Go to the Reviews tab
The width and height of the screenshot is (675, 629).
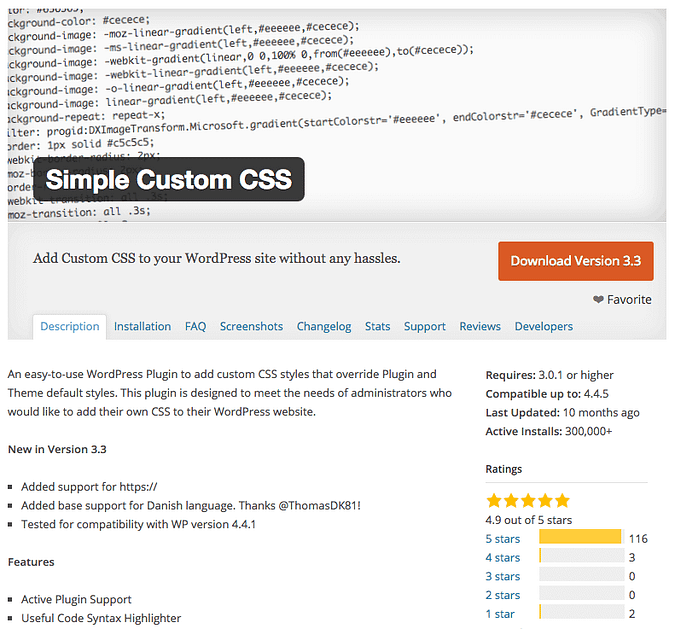click(x=480, y=326)
